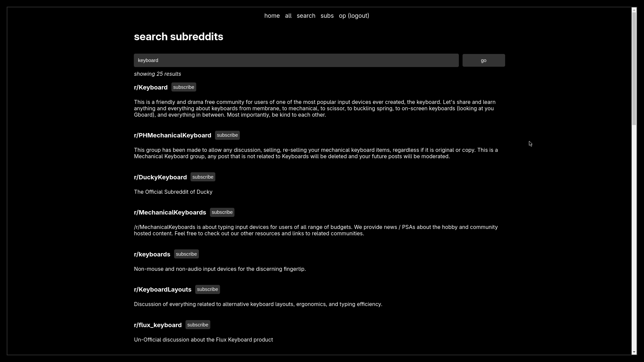The height and width of the screenshot is (362, 644).
Task: Subscribe to r/Keyboard
Action: [183, 87]
